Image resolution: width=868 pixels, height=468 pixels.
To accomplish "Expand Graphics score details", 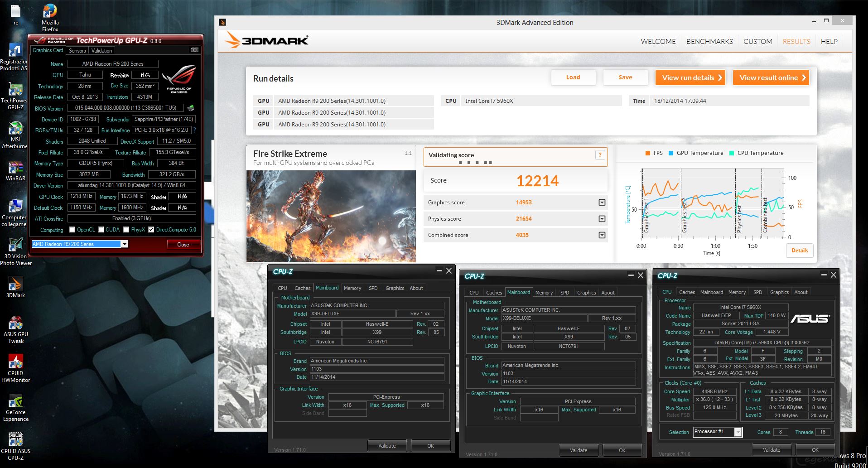I will (x=602, y=203).
